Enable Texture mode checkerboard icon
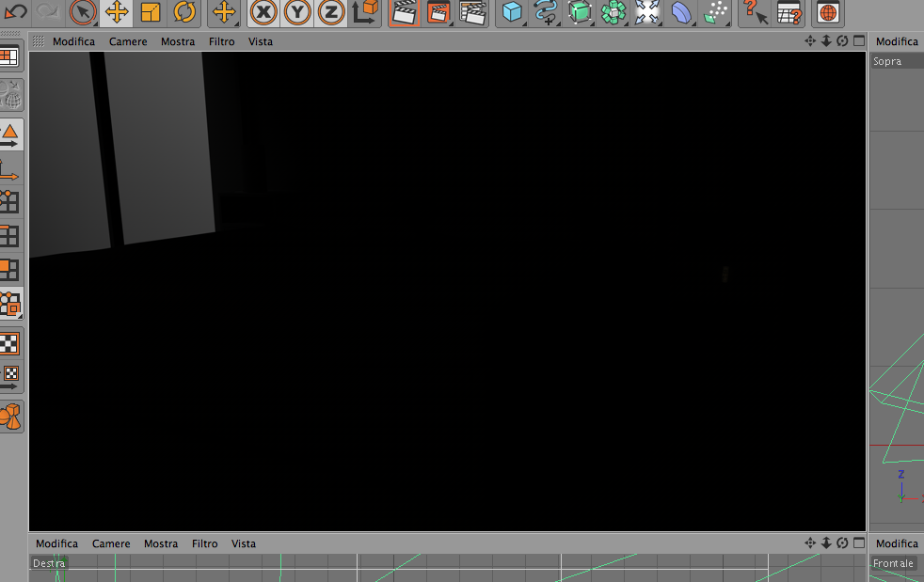This screenshot has width=924, height=582. coord(9,344)
